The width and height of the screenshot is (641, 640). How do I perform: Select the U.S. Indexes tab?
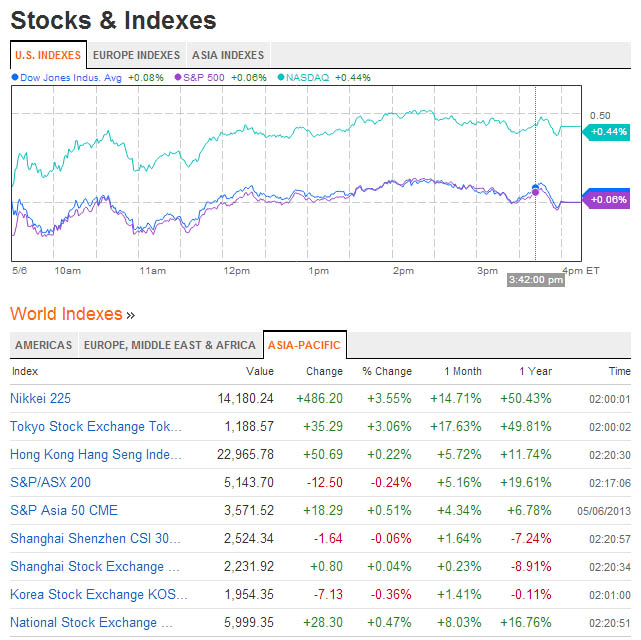[x=48, y=55]
